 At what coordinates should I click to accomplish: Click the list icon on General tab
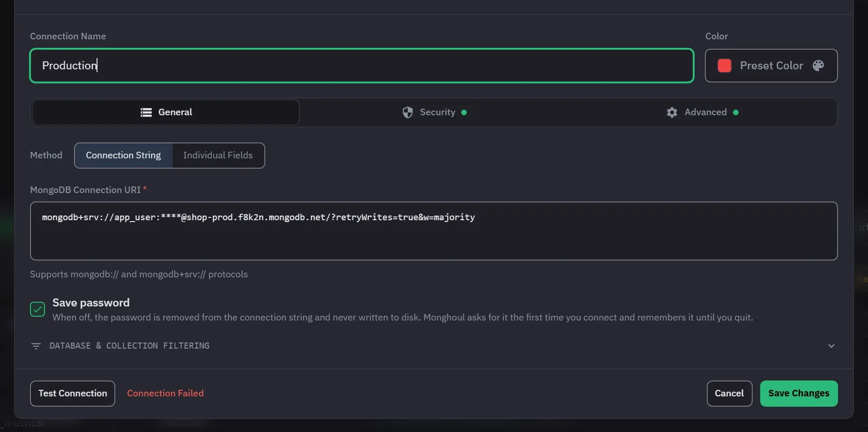click(x=146, y=112)
